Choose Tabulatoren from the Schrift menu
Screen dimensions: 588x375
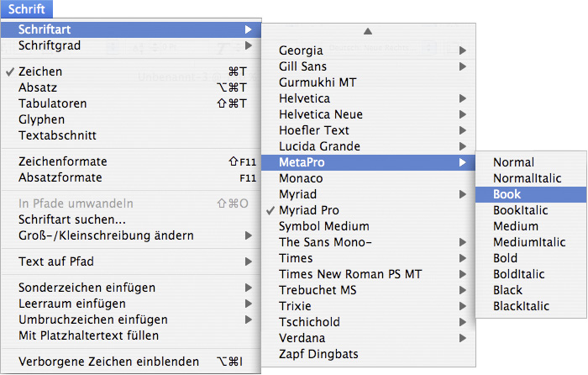(x=131, y=103)
